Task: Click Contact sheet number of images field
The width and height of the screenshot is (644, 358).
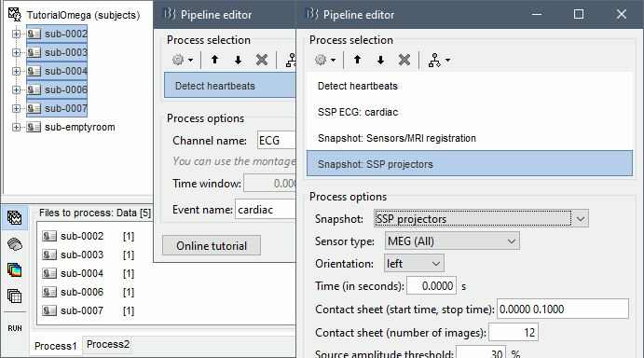Action: (x=514, y=332)
